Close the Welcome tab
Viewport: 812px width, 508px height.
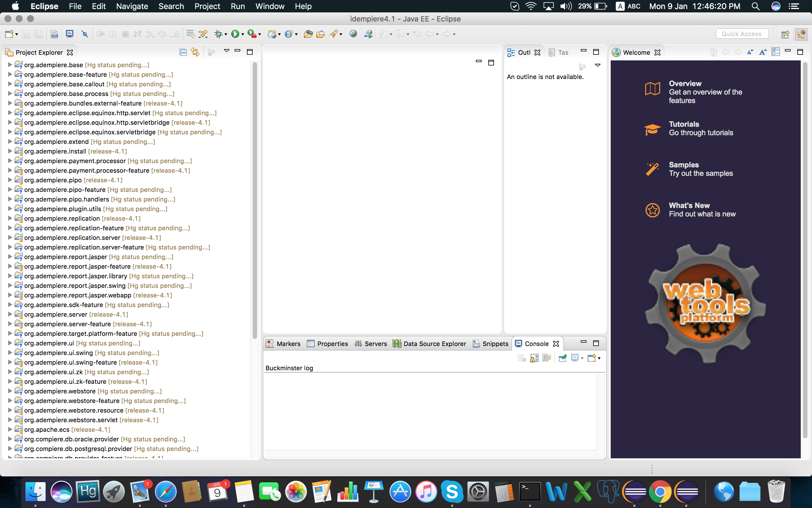(658, 52)
